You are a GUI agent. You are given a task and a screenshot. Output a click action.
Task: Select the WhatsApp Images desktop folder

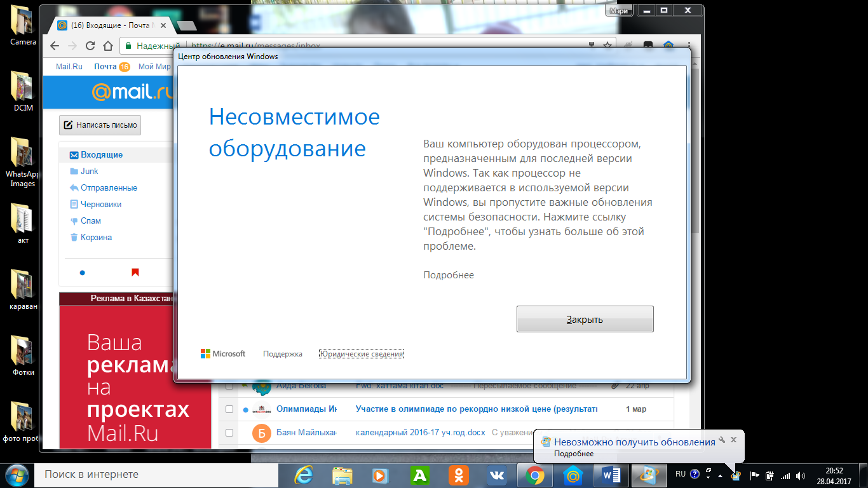[x=23, y=161]
